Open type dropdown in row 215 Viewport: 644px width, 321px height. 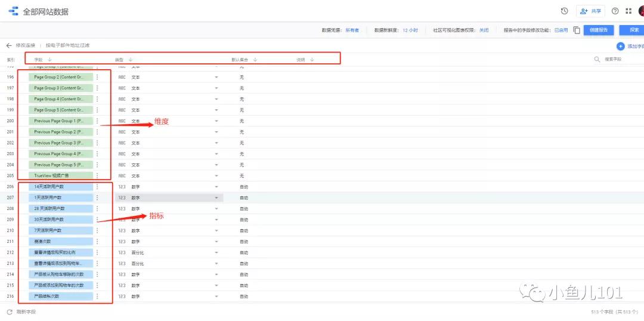click(216, 286)
